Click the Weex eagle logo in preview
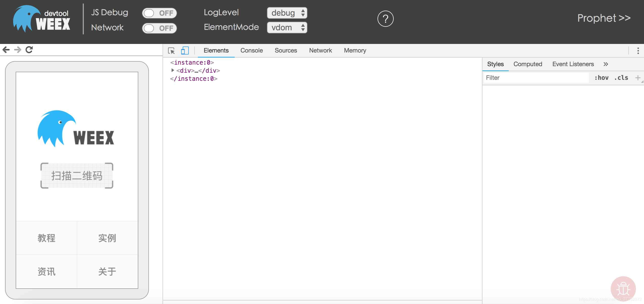This screenshot has width=644, height=304. tap(76, 129)
